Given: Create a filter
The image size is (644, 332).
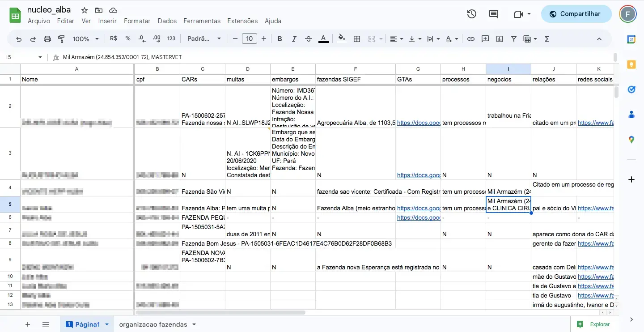Looking at the screenshot, I should coord(514,39).
